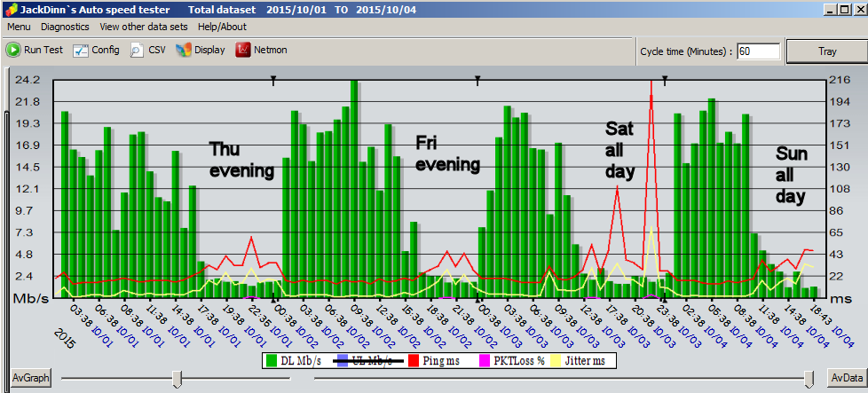Toggle the Ping ms legend series
868x393 pixels.
(x=413, y=360)
